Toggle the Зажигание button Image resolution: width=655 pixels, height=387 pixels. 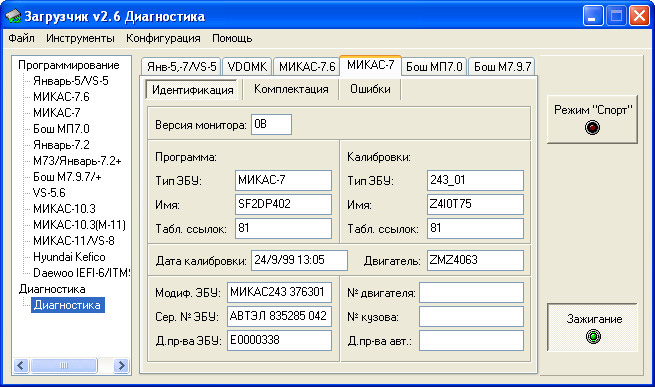[593, 327]
